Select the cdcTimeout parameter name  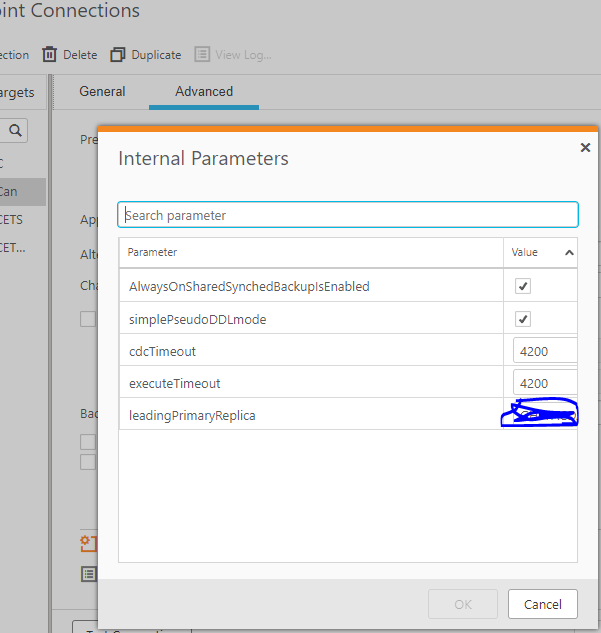click(x=162, y=351)
